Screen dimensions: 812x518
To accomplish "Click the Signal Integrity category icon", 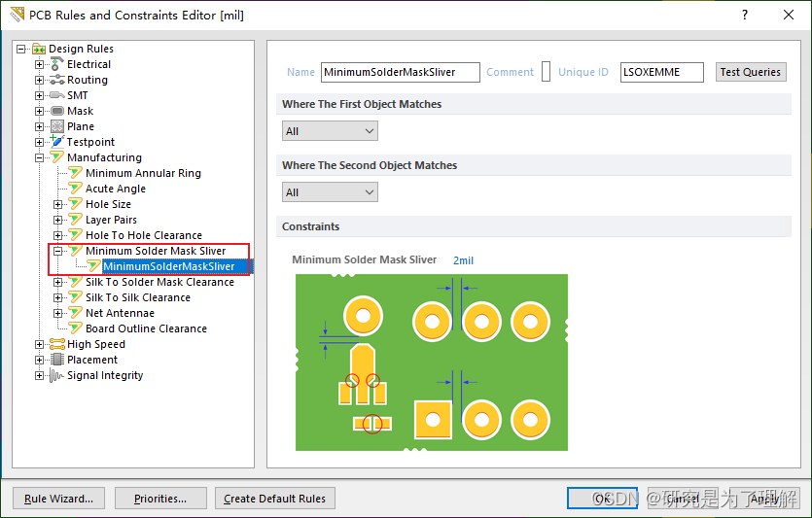I will click(57, 375).
